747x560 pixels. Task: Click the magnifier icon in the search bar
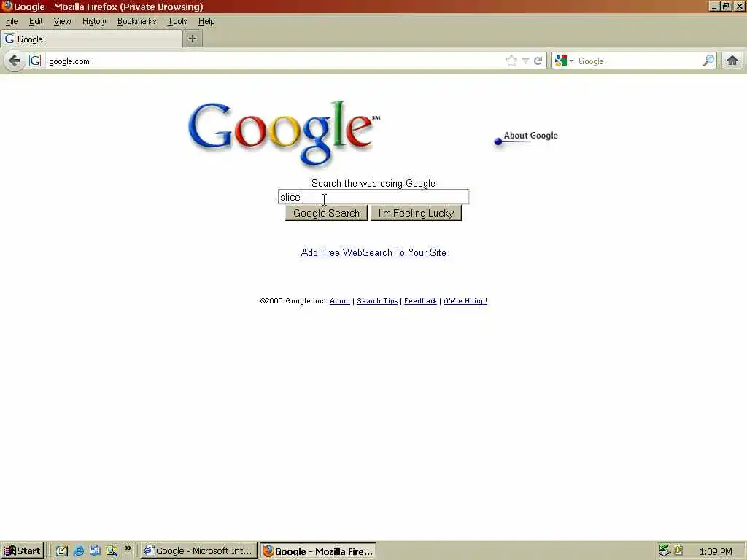click(x=708, y=61)
